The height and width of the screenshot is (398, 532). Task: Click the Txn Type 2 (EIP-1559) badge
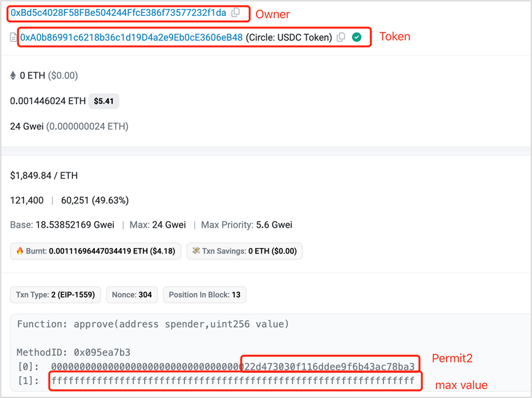55,295
